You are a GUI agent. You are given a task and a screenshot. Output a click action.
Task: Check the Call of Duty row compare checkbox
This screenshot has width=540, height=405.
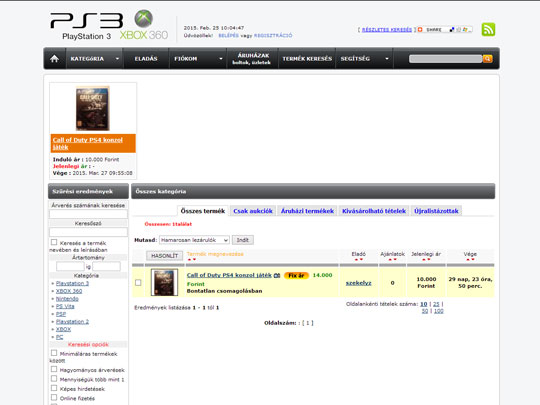click(138, 283)
